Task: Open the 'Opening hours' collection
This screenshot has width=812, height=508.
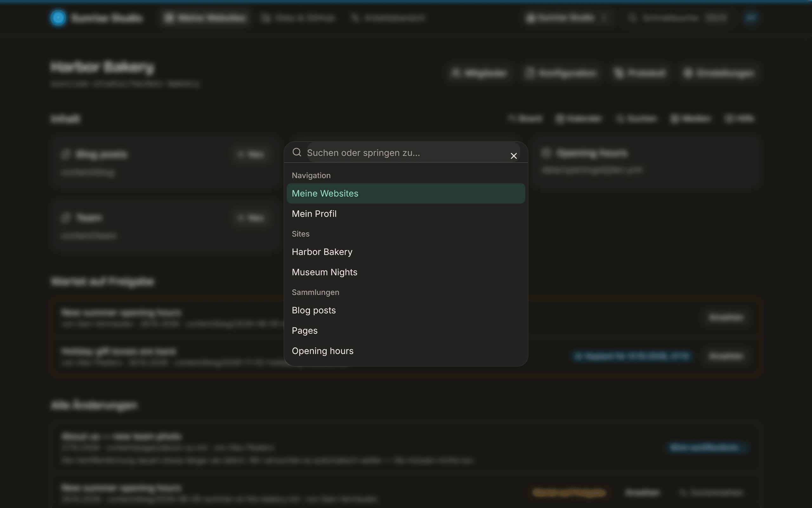Action: pyautogui.click(x=406, y=351)
